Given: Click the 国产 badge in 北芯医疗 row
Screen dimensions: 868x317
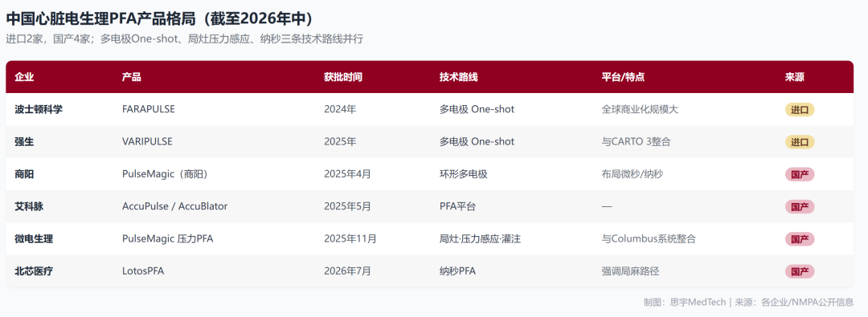Looking at the screenshot, I should click(800, 271).
